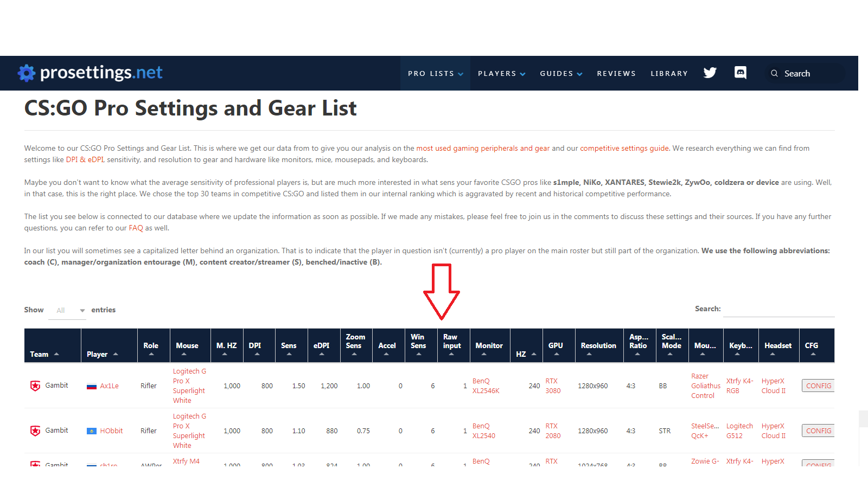Open the Twitter profile icon
Screen dimensions: 868x488
coord(710,73)
